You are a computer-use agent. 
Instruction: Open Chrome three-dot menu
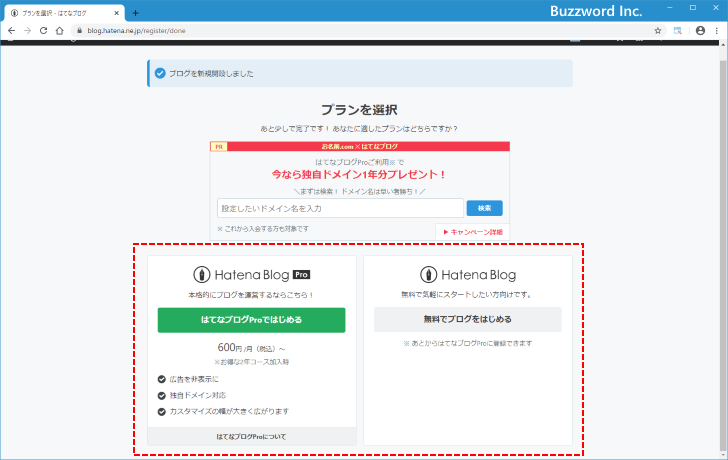(716, 31)
